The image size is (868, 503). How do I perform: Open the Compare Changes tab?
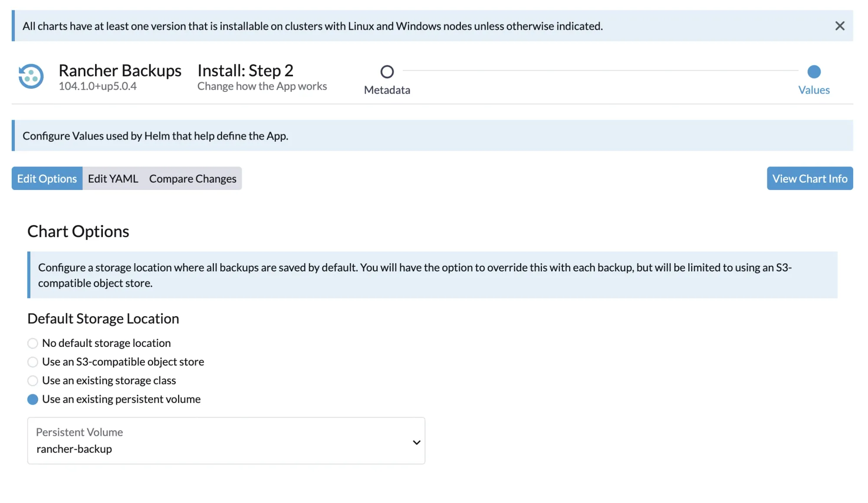[193, 179]
